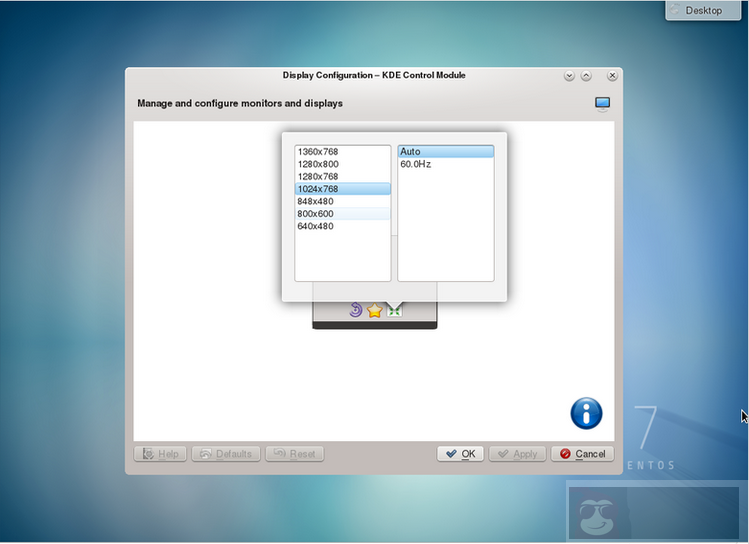Minimize the Display Configuration window
This screenshot has height=544, width=749.
[569, 75]
